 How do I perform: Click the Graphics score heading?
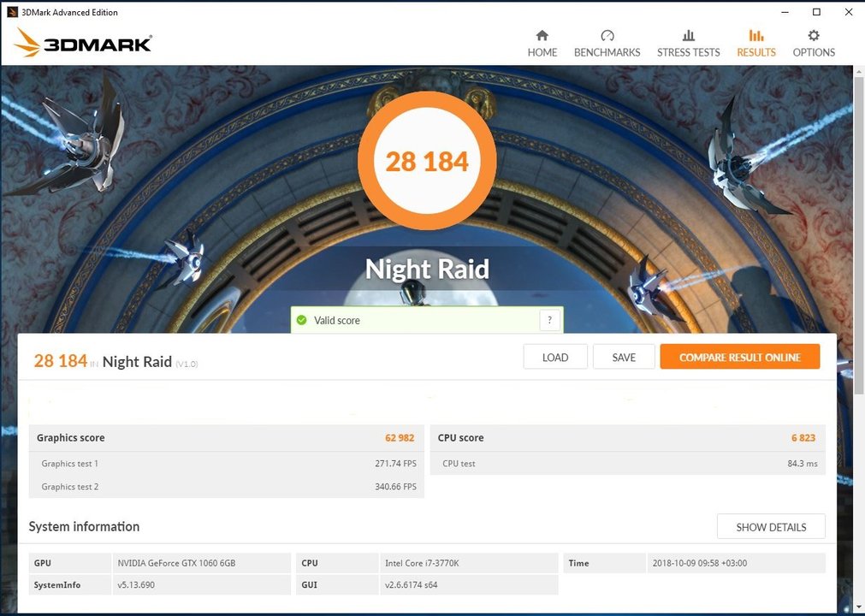pyautogui.click(x=71, y=438)
